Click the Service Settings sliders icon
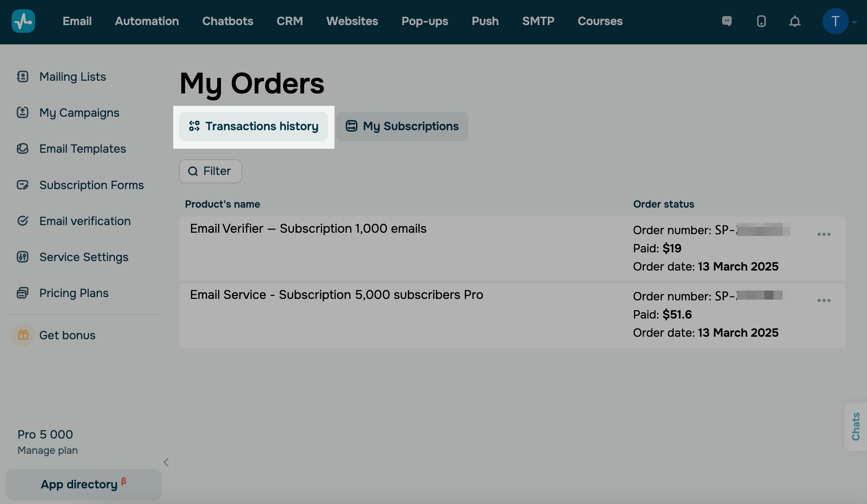This screenshot has height=504, width=867. [23, 257]
